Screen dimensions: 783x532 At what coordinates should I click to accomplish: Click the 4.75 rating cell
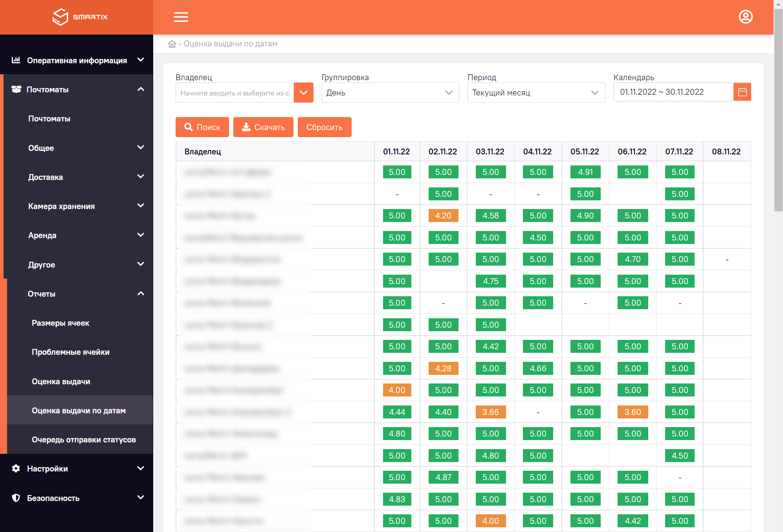click(491, 281)
